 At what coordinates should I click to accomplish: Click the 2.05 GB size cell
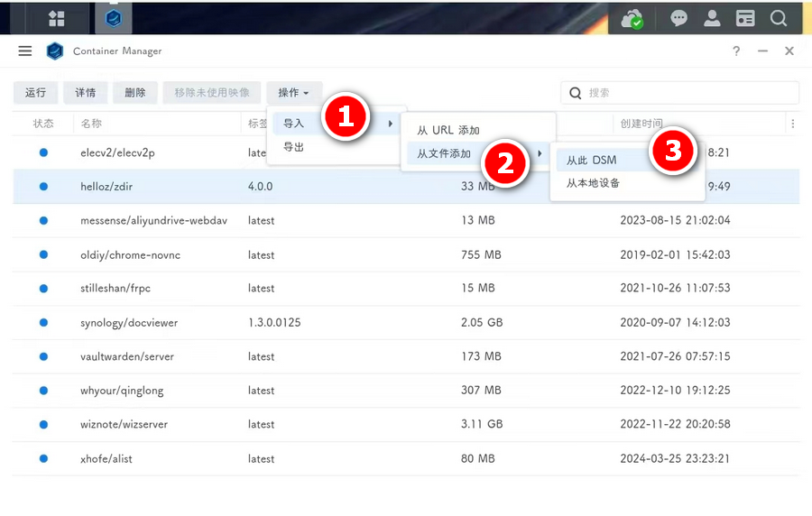[x=482, y=322]
